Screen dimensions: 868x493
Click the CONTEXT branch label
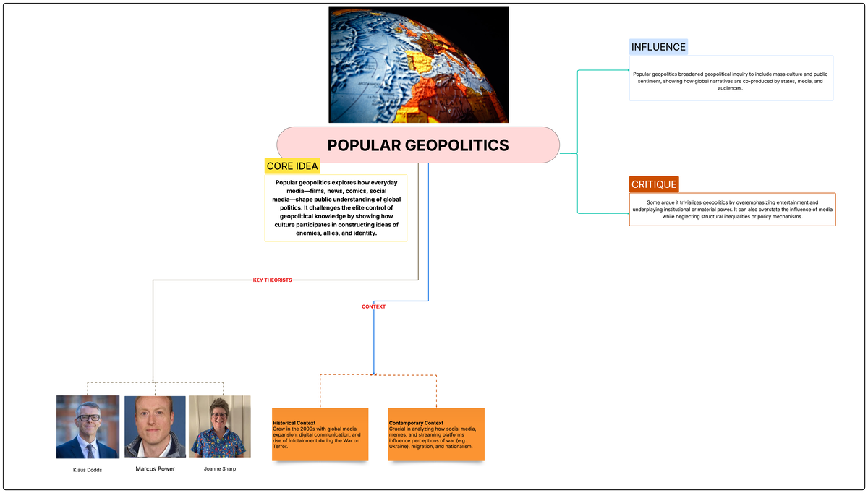tap(373, 306)
